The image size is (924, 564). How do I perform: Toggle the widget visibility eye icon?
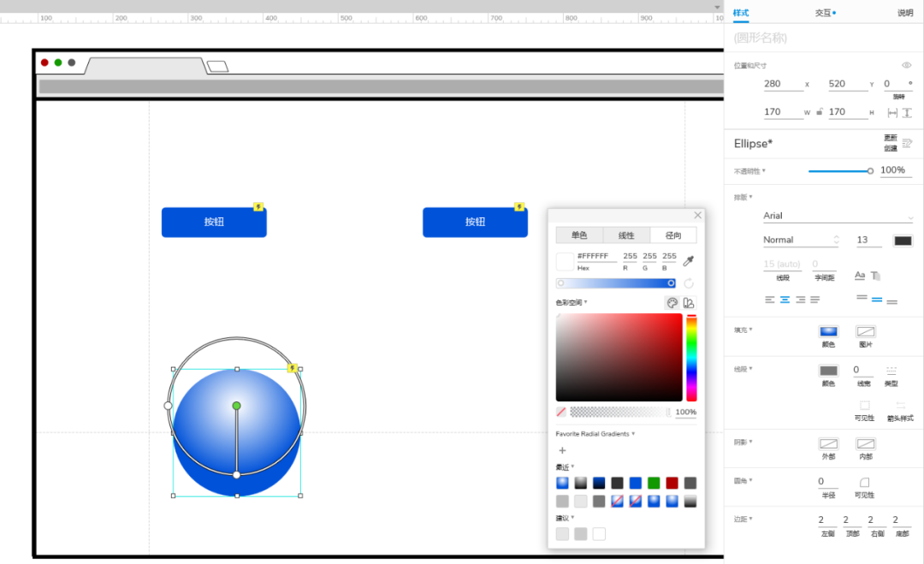(x=906, y=65)
